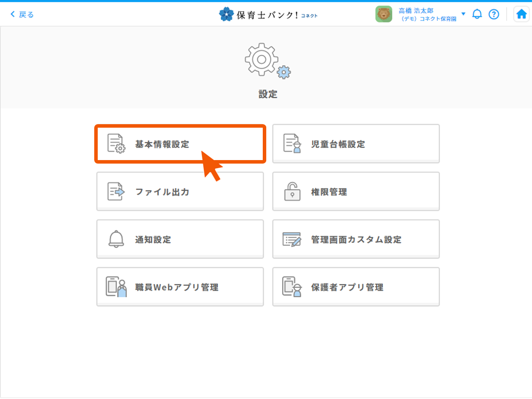
Task: Click the 権限管理 label text
Action: click(329, 192)
